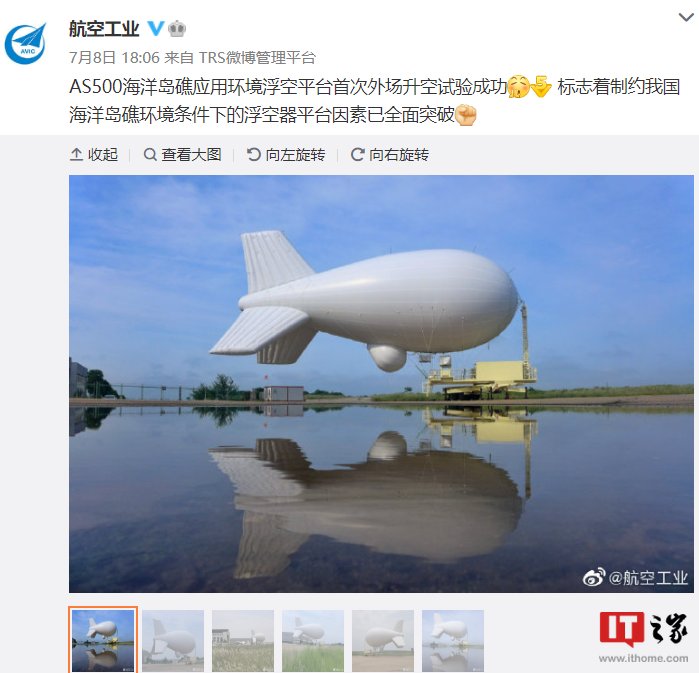The height and width of the screenshot is (673, 699).
Task: Click the clockwise rotate icon
Action: point(358,155)
